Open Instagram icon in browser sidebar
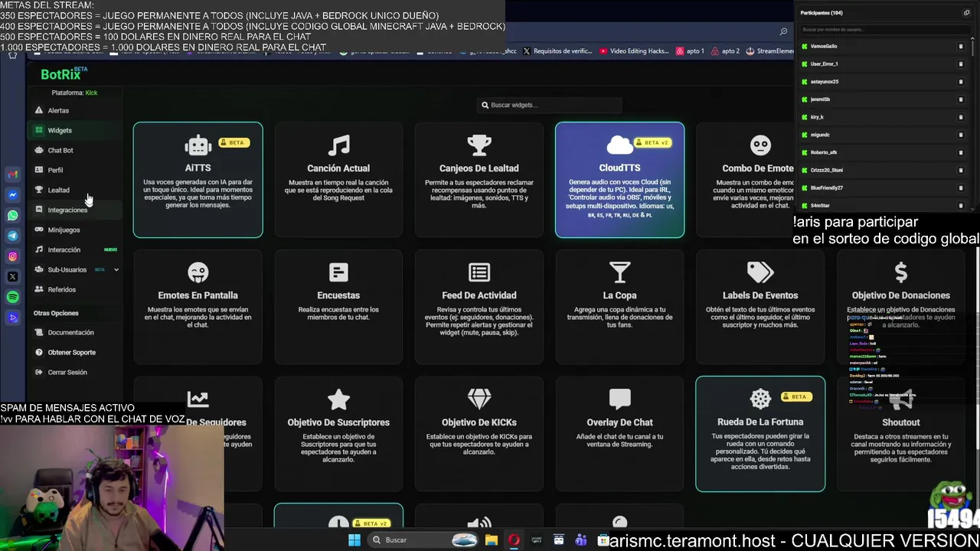Screen dimensions: 980x551 tap(12, 256)
